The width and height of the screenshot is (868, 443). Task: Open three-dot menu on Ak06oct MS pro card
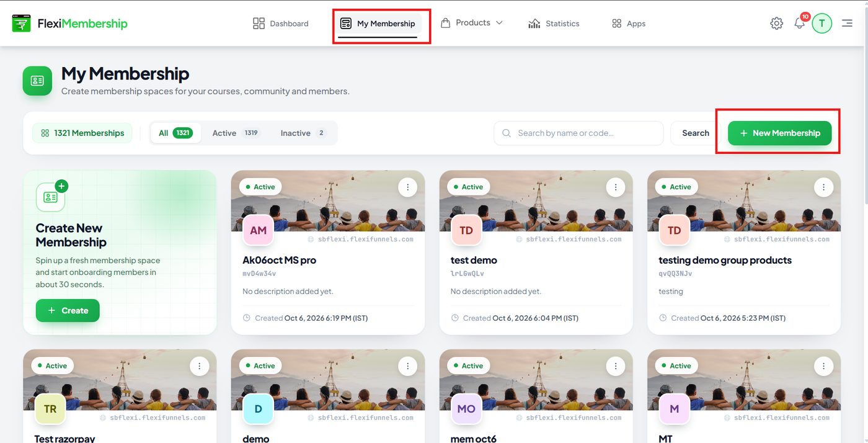tap(407, 187)
